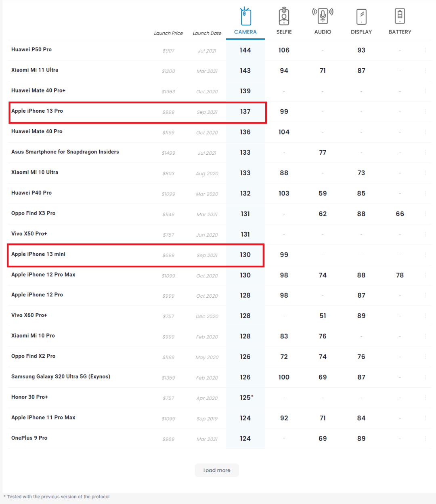Open the Apple iPhone 13 mini link
Screen dimensions: 436x504
tap(38, 254)
